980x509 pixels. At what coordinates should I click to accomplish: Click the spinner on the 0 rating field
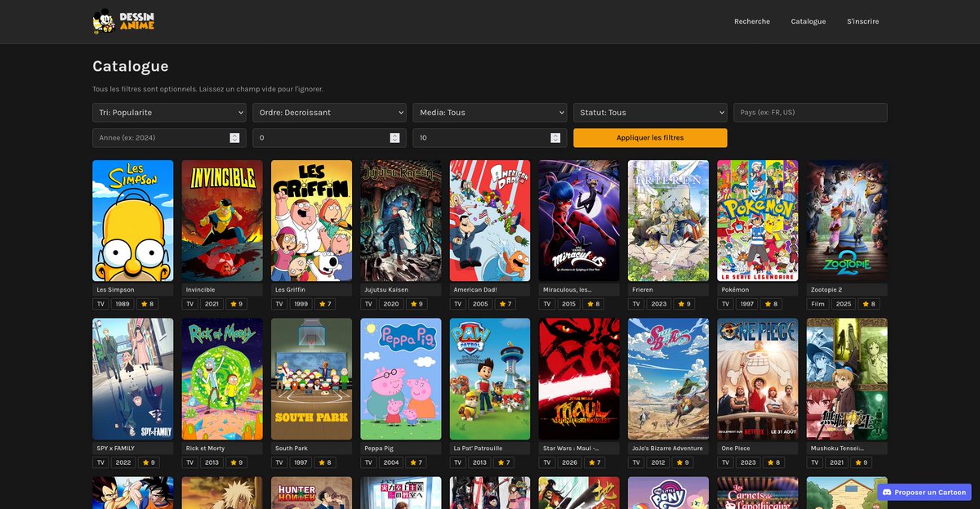click(394, 138)
